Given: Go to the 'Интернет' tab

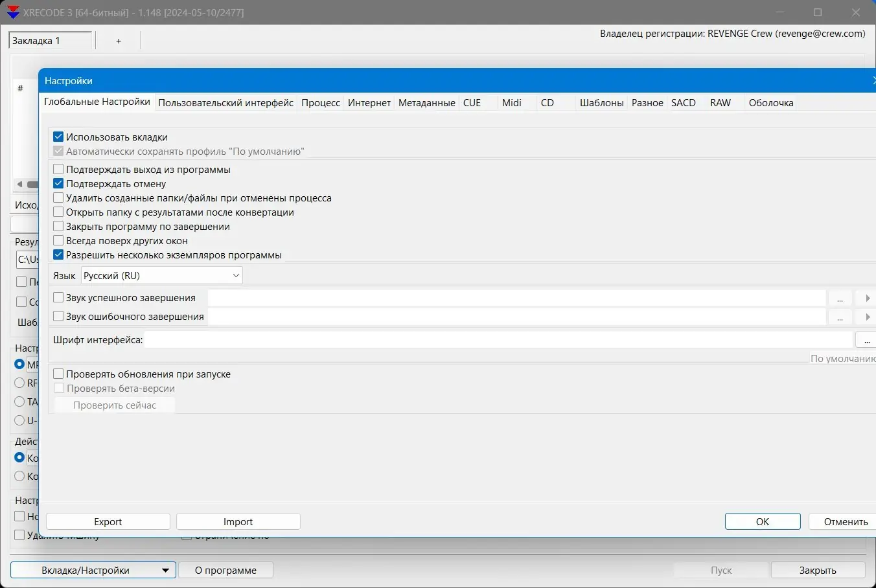Looking at the screenshot, I should click(x=369, y=103).
